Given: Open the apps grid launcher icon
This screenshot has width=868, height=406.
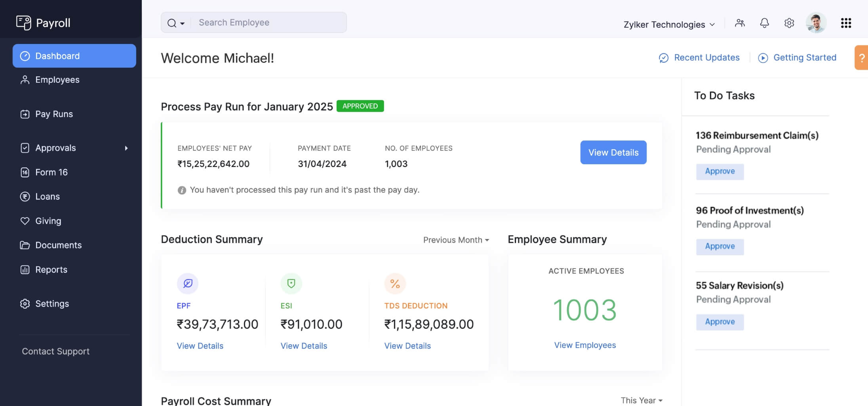Looking at the screenshot, I should coord(846,23).
